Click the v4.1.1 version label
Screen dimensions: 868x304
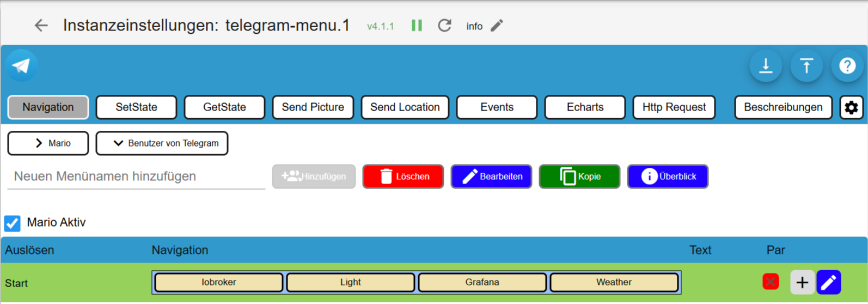click(x=381, y=26)
